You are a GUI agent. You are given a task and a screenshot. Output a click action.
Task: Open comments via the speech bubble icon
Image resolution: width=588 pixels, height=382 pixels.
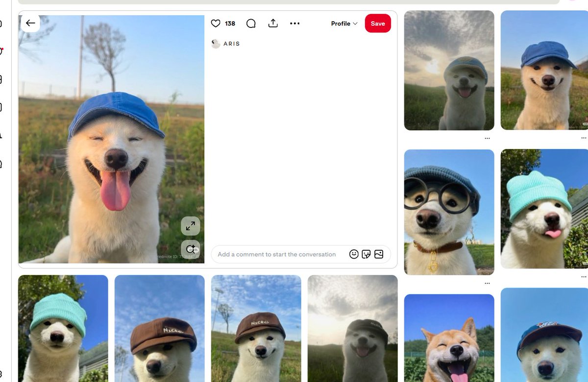tap(251, 24)
